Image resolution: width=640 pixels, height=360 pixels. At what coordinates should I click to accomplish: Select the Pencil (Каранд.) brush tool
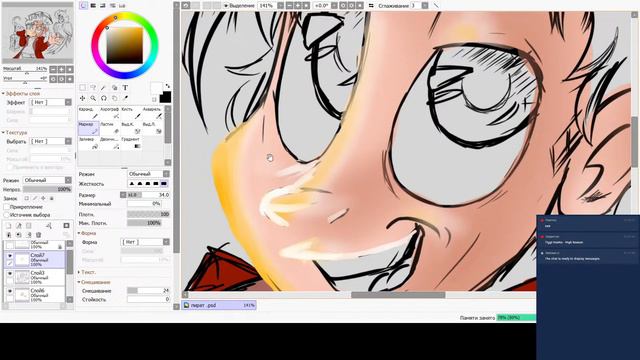click(88, 113)
